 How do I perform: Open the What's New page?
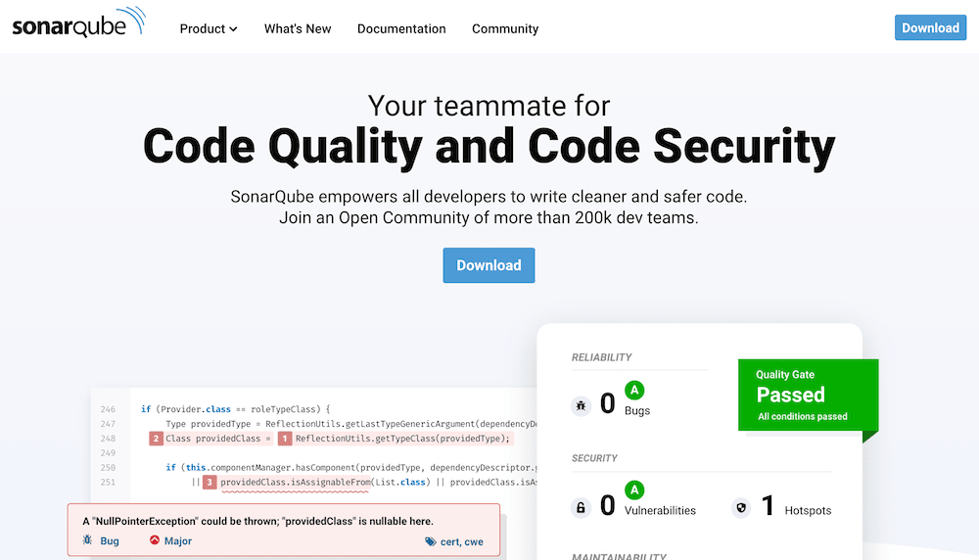(298, 28)
